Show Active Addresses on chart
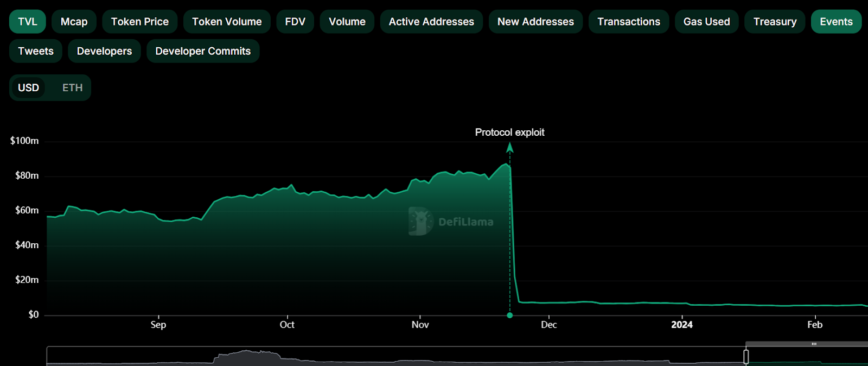Image resolution: width=868 pixels, height=366 pixels. (x=431, y=22)
